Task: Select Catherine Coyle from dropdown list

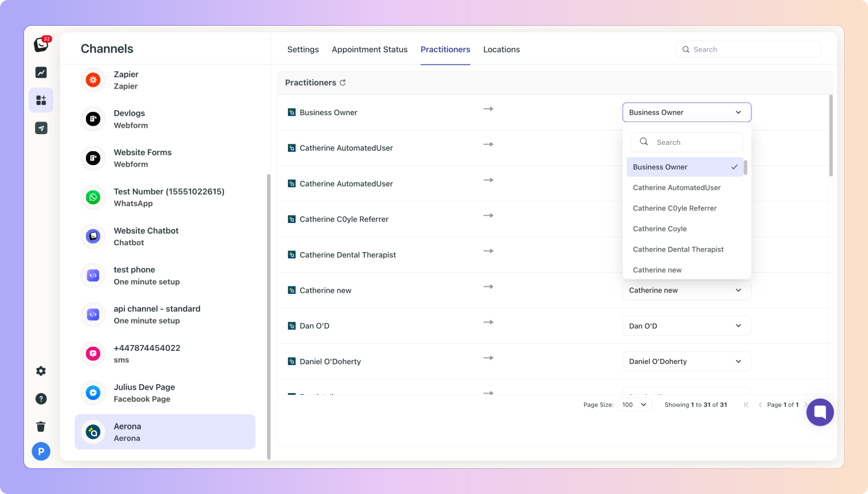Action: [660, 229]
